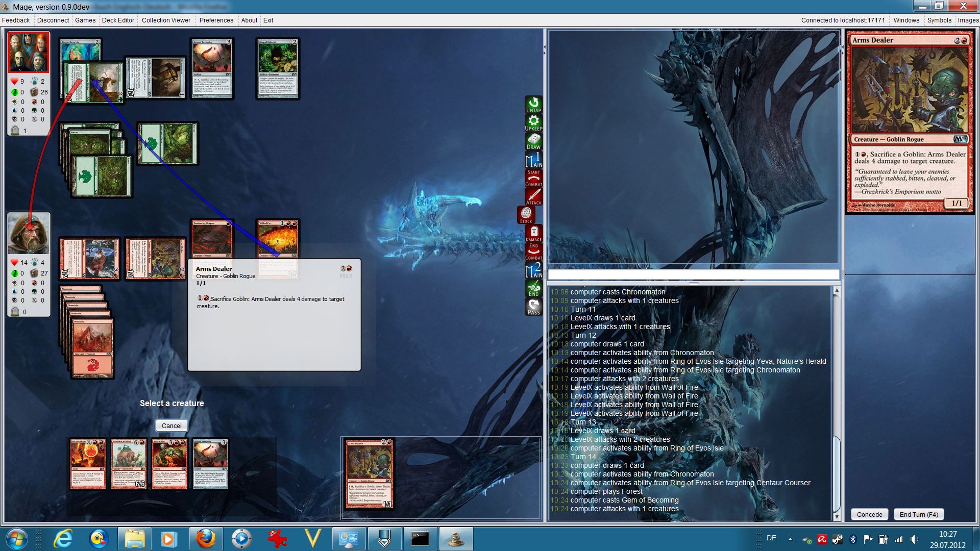This screenshot has width=980, height=551.
Task: Click the game log scrollbar down arrow
Action: tap(836, 517)
